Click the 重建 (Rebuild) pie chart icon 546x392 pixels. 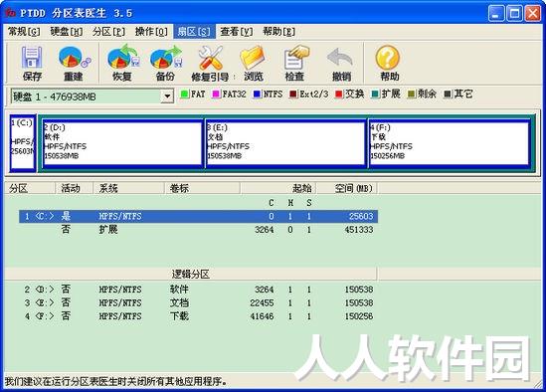75,58
